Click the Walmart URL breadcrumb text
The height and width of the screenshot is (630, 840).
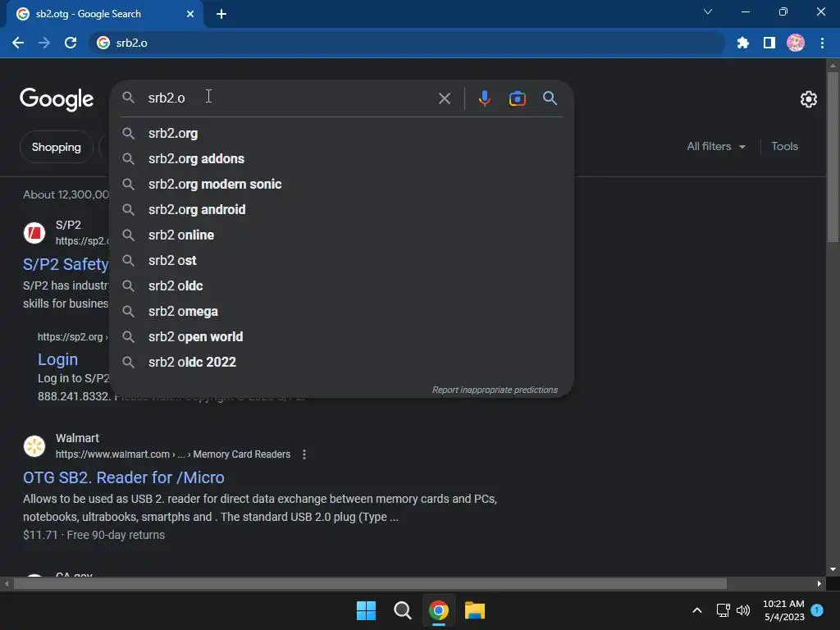point(173,454)
